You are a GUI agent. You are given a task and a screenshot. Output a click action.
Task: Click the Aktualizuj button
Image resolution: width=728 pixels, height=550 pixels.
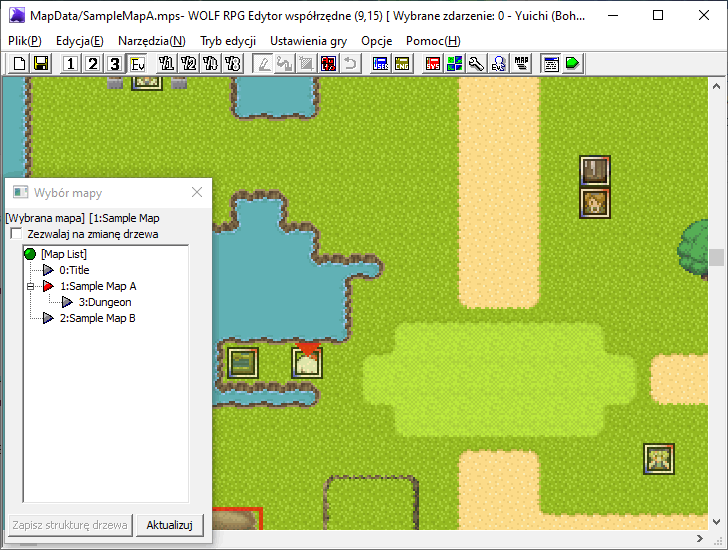[x=169, y=525]
